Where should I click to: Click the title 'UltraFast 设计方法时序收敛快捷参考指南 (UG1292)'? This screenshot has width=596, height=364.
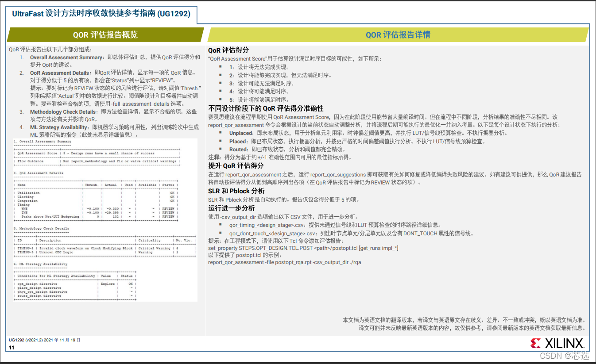pos(101,14)
